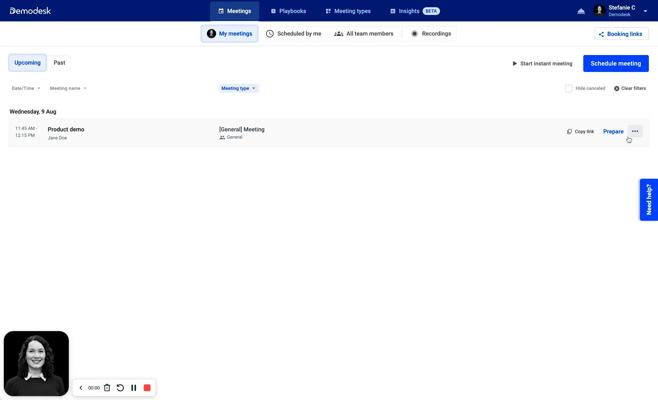Open the three-dots menu for Product demo
658x400 pixels.
point(635,131)
